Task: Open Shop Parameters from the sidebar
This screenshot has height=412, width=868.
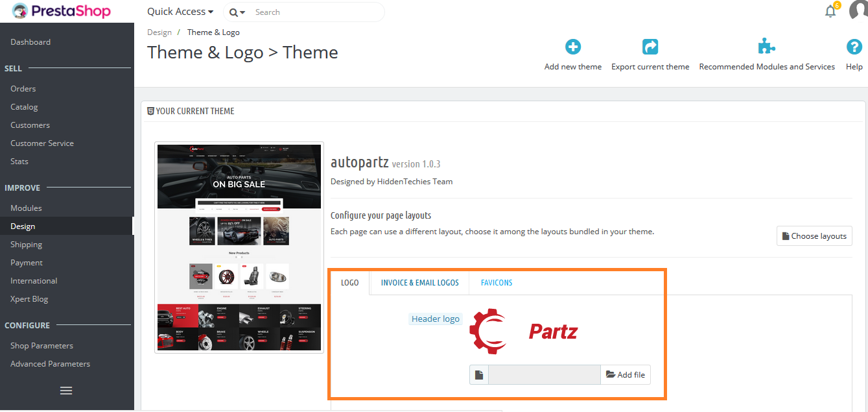Action: (x=41, y=345)
